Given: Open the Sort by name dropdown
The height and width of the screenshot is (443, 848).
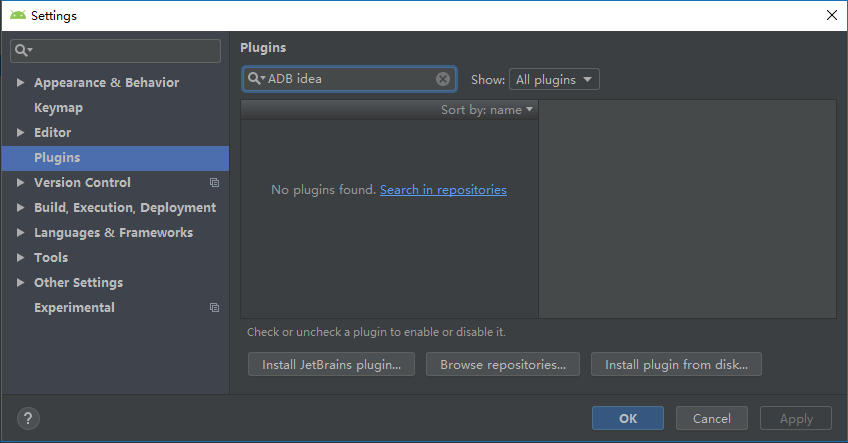Looking at the screenshot, I should click(487, 110).
